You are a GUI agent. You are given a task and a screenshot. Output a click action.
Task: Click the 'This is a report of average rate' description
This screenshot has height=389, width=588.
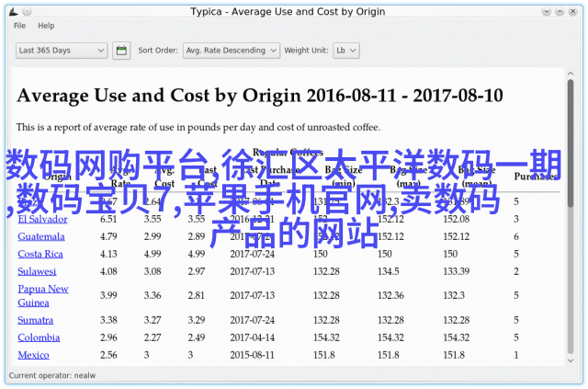coord(198,127)
